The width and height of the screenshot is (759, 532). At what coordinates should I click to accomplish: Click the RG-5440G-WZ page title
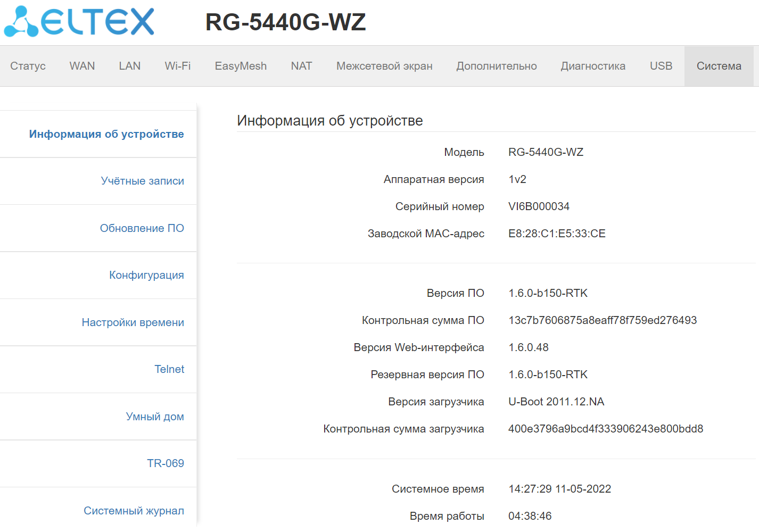[x=286, y=22]
